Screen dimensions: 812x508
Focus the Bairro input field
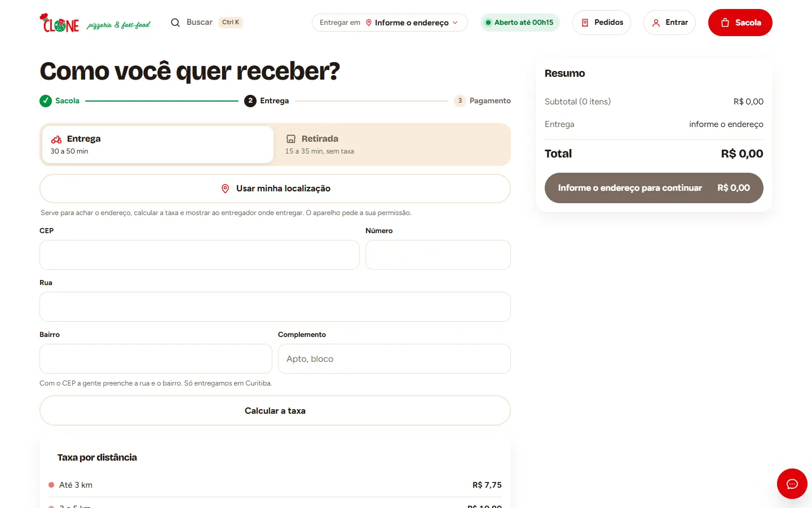tap(156, 358)
